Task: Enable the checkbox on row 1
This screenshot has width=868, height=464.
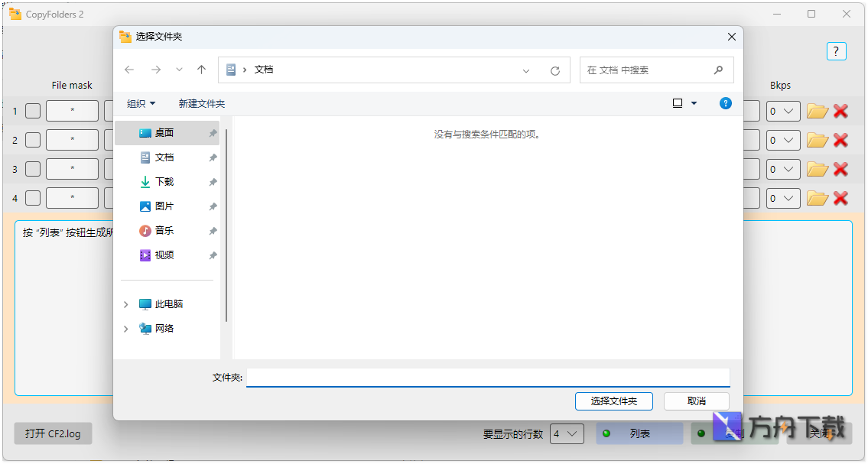Action: 33,111
